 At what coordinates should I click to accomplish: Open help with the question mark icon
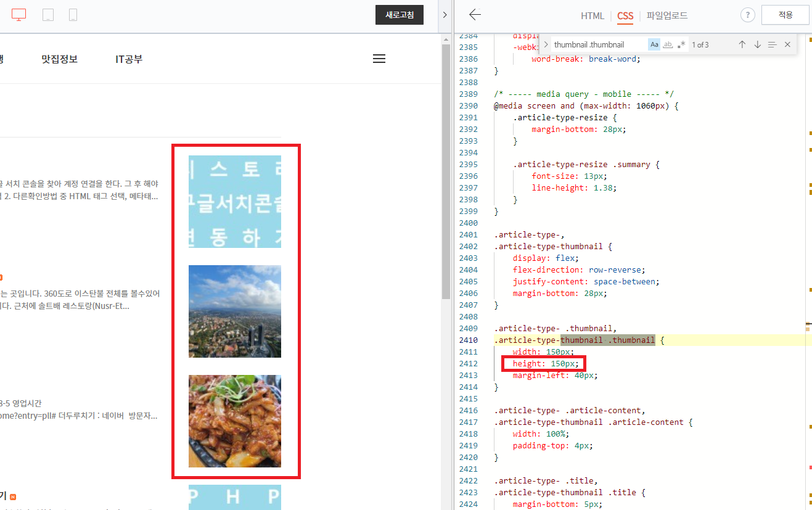747,15
